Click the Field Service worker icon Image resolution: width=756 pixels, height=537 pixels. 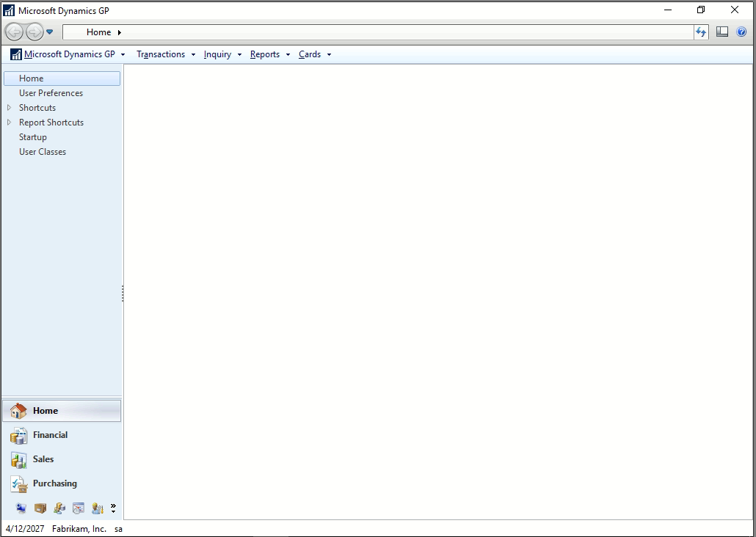tap(97, 508)
